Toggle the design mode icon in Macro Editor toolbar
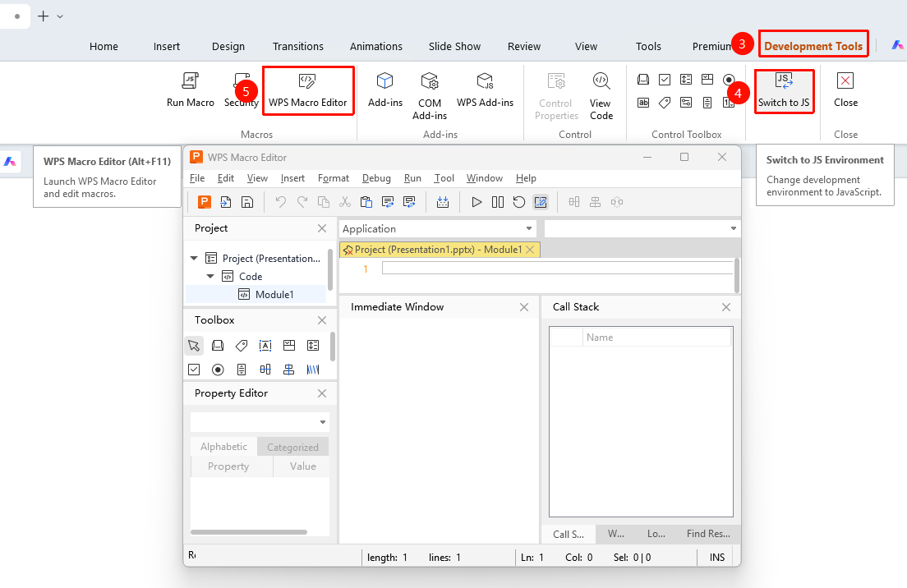Viewport: 907px width, 588px height. [x=541, y=202]
